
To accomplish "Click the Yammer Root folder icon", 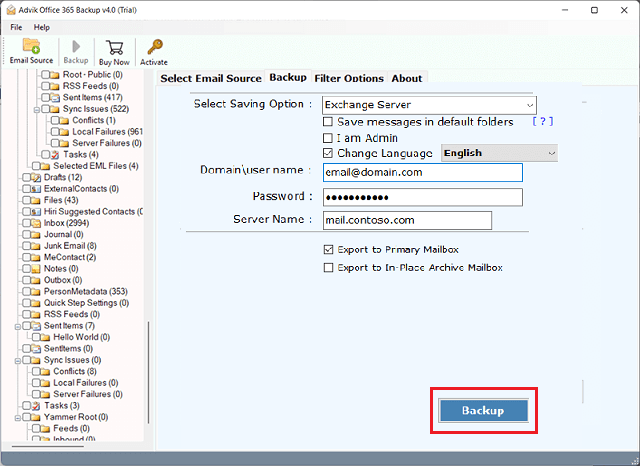I will coord(37,417).
